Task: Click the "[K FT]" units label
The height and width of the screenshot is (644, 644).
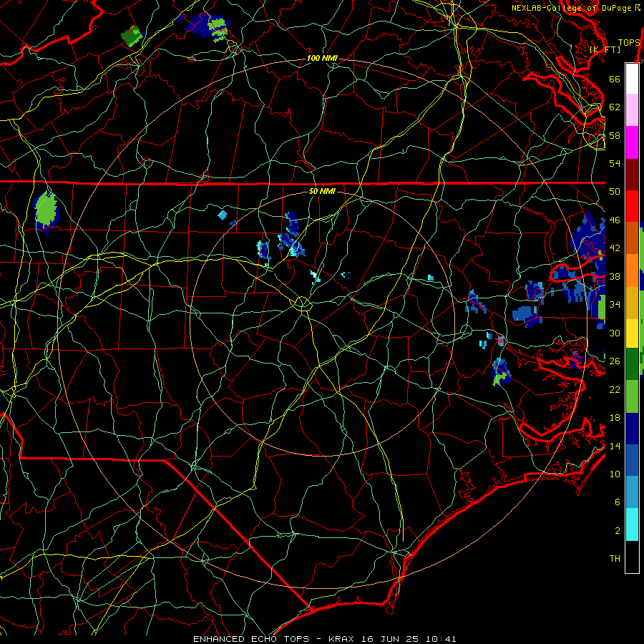Action: point(605,49)
